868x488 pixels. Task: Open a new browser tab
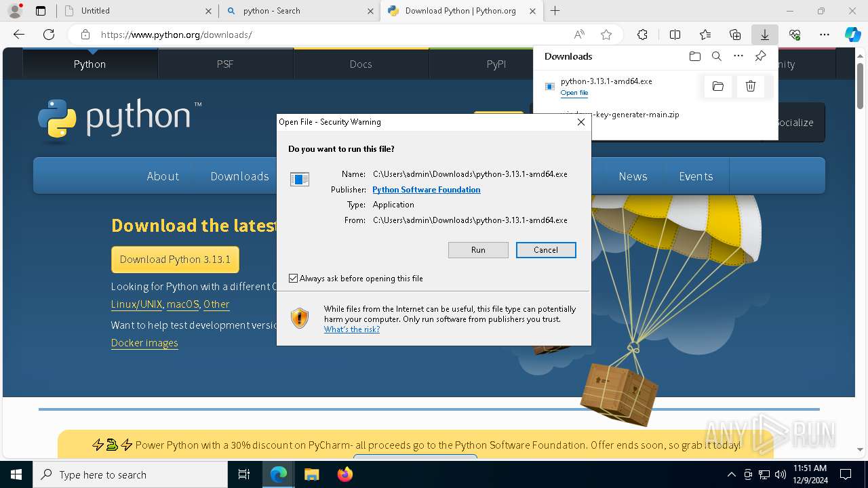(x=555, y=11)
